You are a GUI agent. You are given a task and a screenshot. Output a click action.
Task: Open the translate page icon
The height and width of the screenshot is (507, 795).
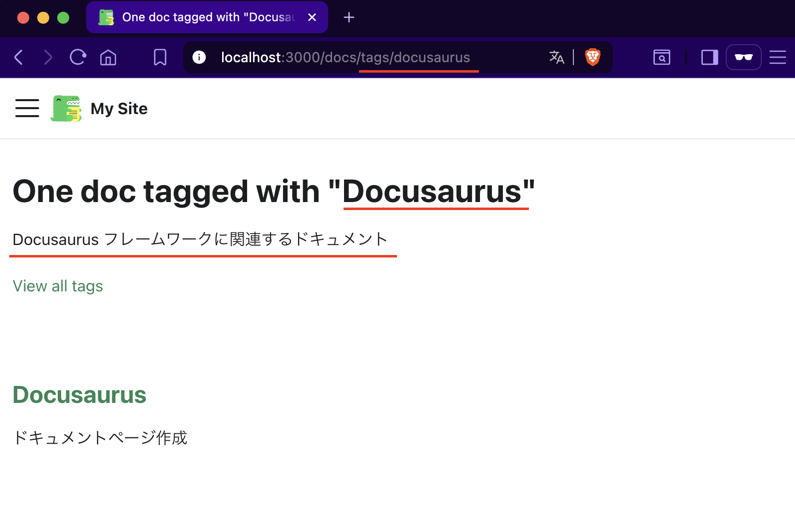556,57
